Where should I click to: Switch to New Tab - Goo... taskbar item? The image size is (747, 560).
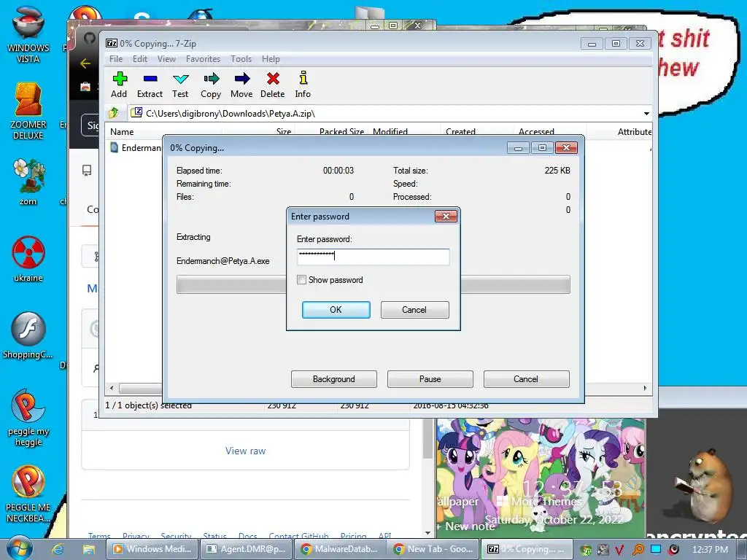[434, 549]
